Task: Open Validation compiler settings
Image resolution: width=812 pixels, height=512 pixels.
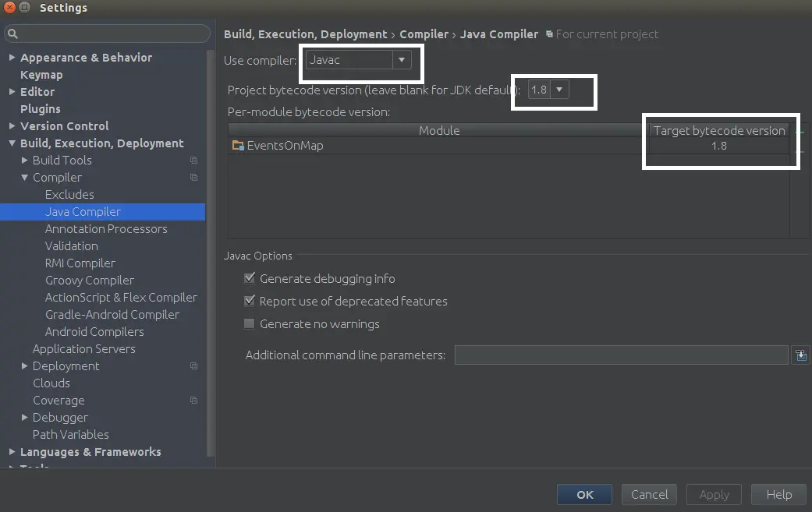Action: click(x=72, y=245)
